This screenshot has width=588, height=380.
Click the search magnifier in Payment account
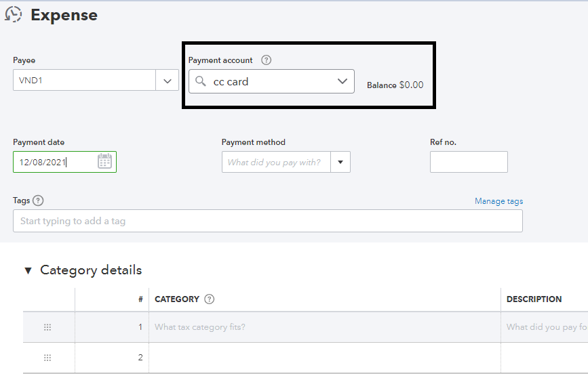200,81
